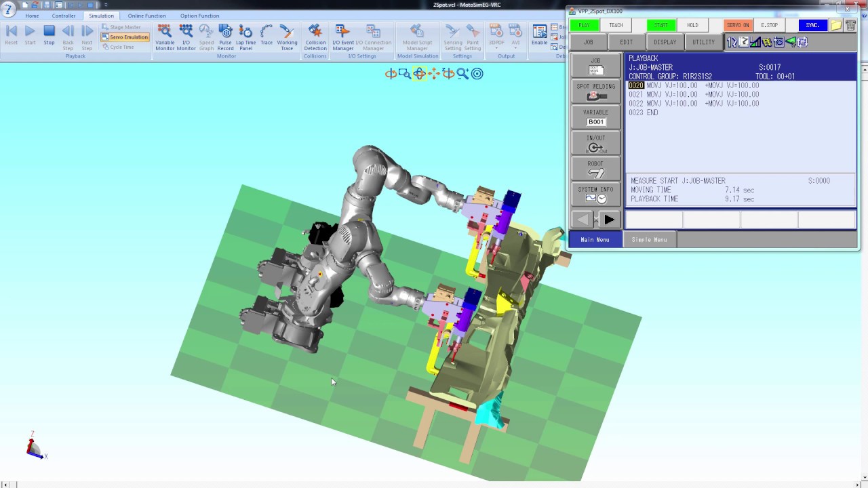Screen dimensions: 868x488
Task: Set pendant to PLAY mode
Action: [x=584, y=25]
